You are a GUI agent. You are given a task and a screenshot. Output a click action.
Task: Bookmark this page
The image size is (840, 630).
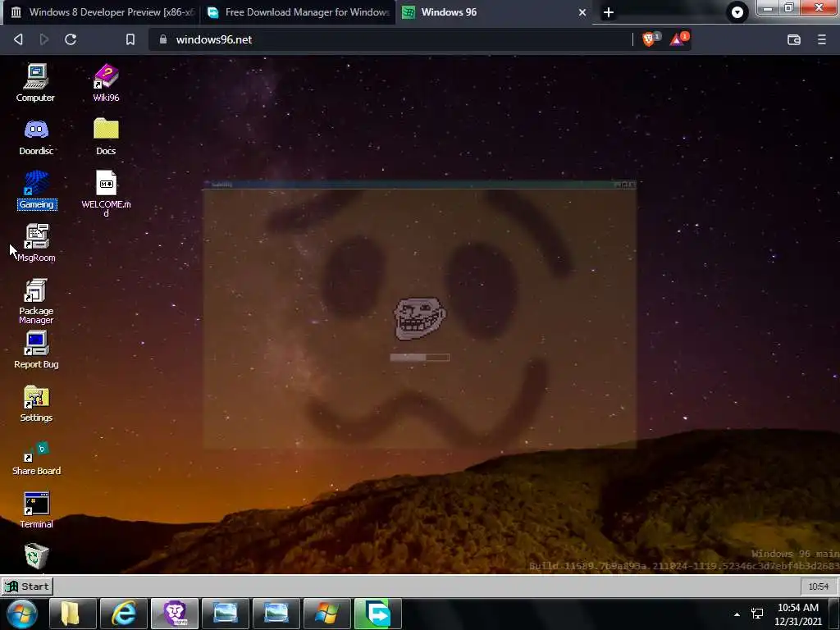point(130,39)
